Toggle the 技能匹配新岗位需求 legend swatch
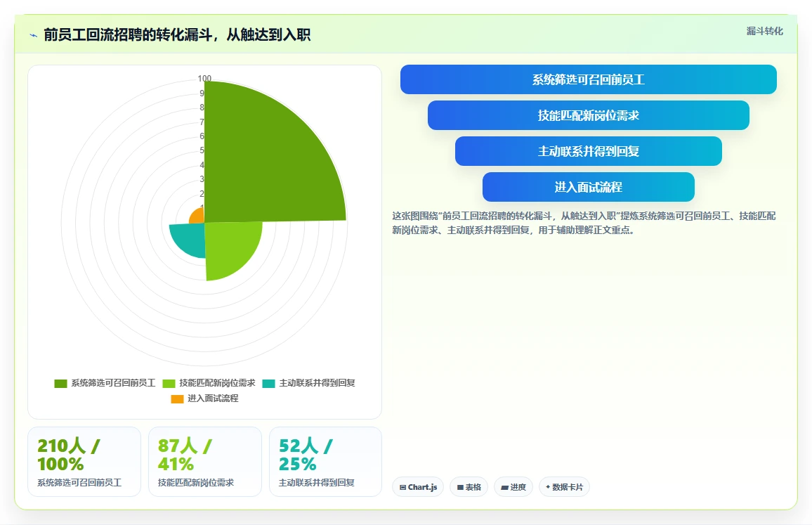Viewport: 812px width, 525px height. [x=169, y=384]
